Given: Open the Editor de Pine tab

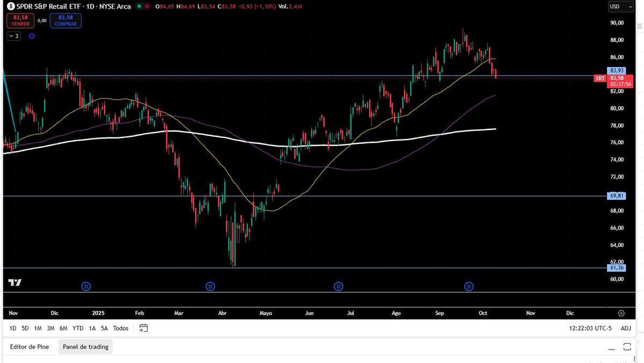Looking at the screenshot, I should [30, 347].
